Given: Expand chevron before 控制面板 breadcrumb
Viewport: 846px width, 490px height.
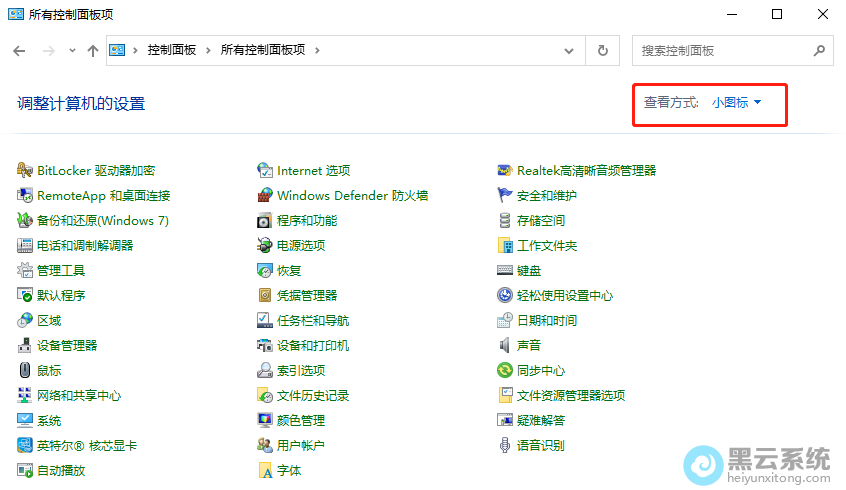Looking at the screenshot, I should [135, 51].
